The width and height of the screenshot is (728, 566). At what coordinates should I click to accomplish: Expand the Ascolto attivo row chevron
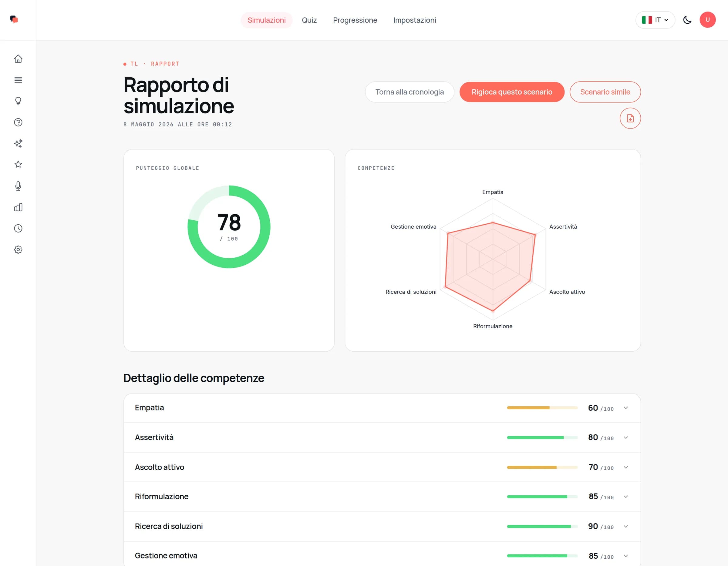pos(626,467)
